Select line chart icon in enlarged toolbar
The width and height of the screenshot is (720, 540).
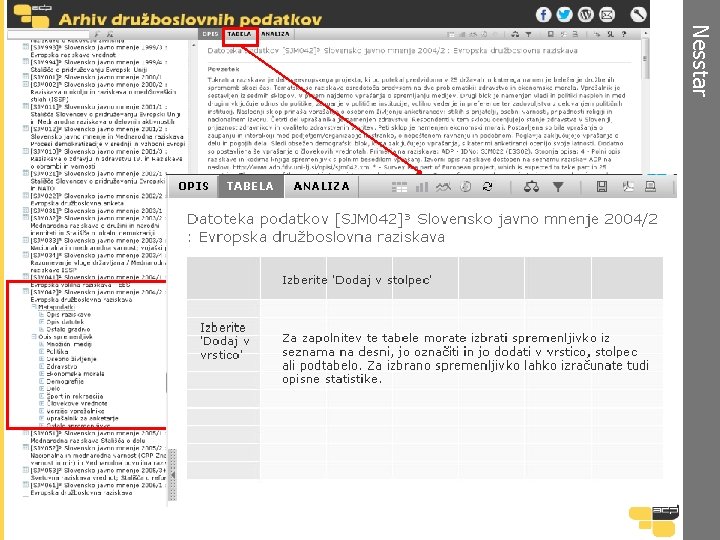(x=443, y=187)
